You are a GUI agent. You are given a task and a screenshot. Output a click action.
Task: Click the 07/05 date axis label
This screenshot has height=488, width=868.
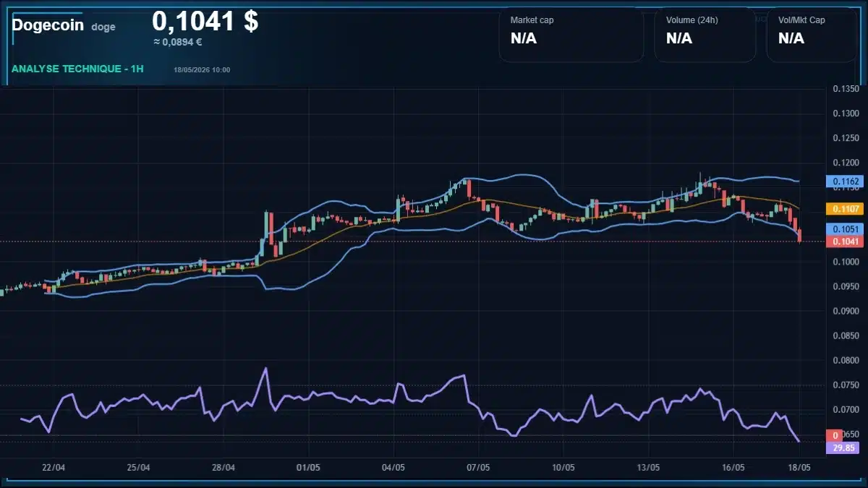(x=478, y=467)
